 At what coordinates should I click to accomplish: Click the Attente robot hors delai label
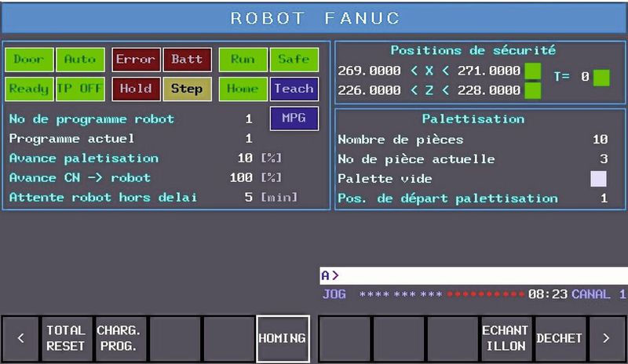[104, 198]
